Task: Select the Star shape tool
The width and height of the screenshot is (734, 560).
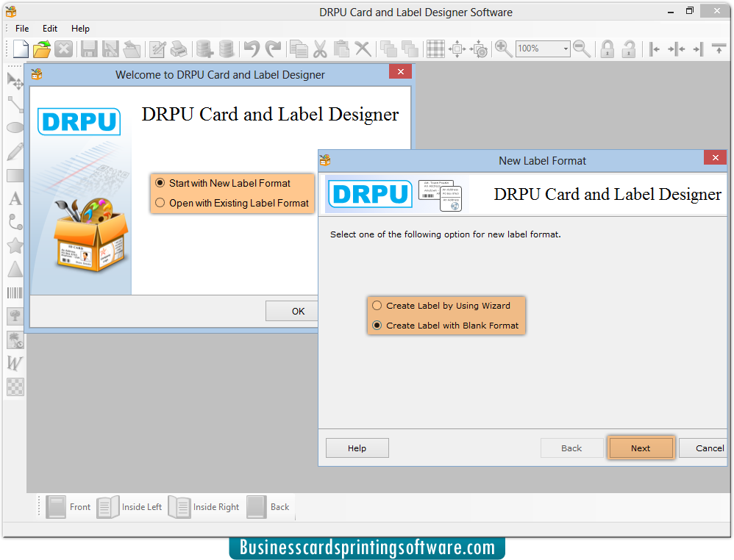Action: point(15,245)
